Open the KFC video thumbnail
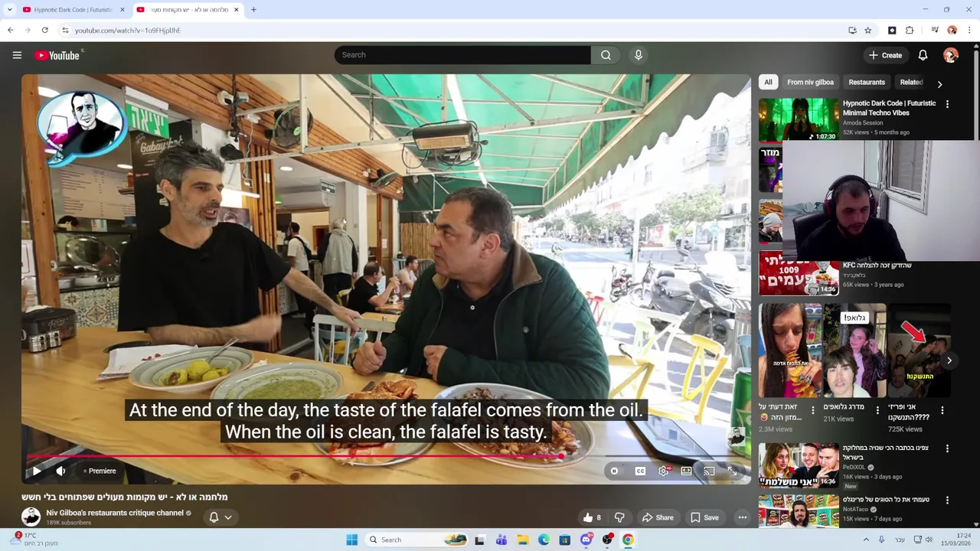This screenshot has height=551, width=980. tap(799, 273)
